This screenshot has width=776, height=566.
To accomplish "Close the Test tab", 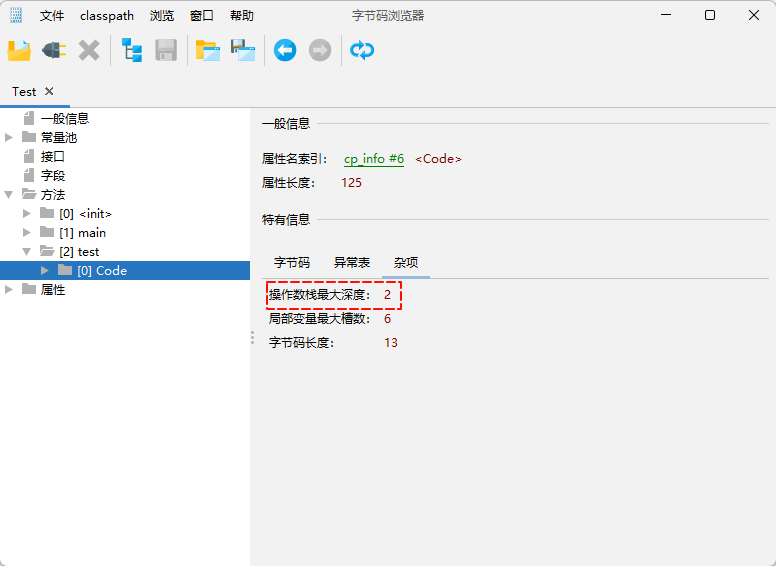I will coord(49,91).
